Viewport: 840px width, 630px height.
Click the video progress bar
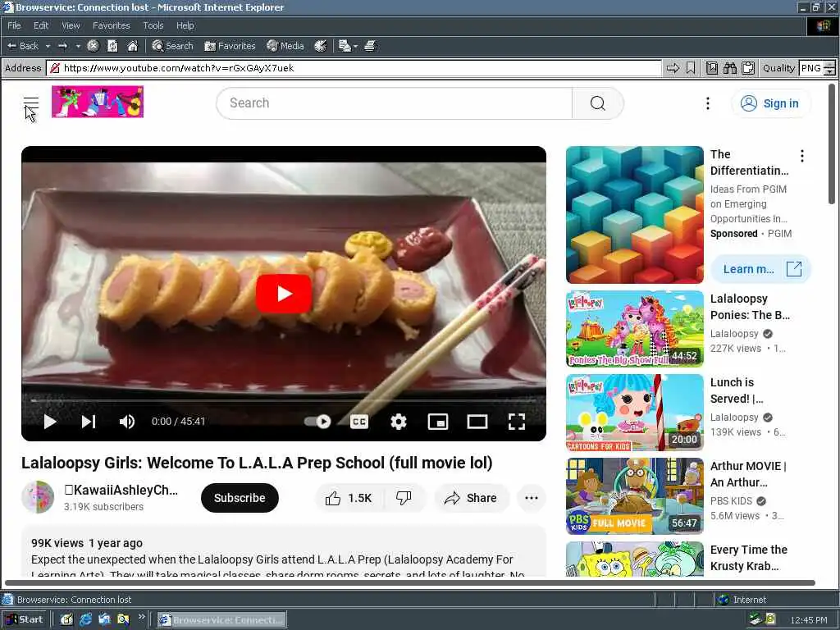point(284,400)
